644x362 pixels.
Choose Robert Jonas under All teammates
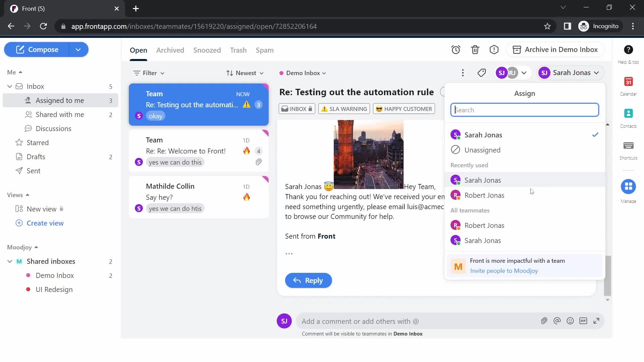[x=525, y=225]
